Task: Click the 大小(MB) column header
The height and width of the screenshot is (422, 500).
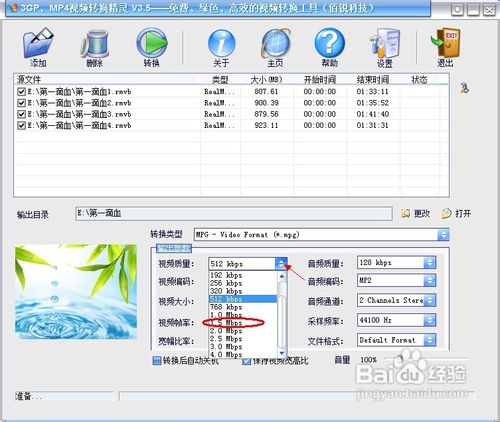Action: coord(267,80)
